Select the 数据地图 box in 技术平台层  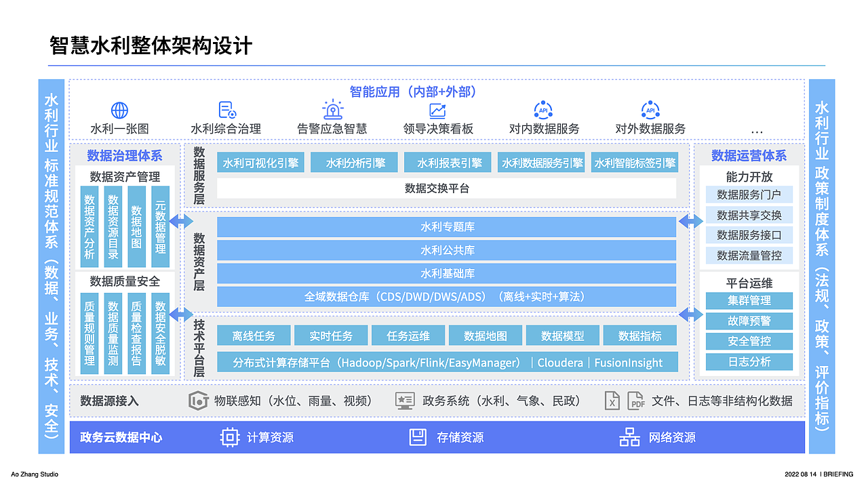(486, 335)
